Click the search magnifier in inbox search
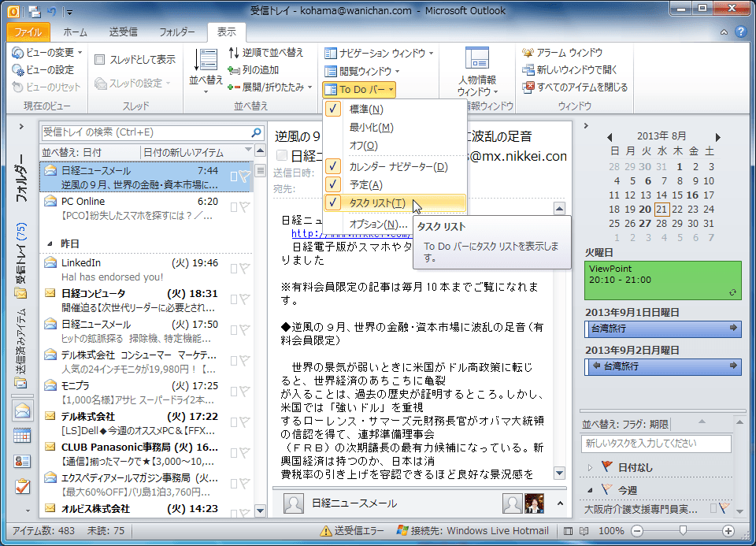The height and width of the screenshot is (546, 756). click(x=257, y=132)
